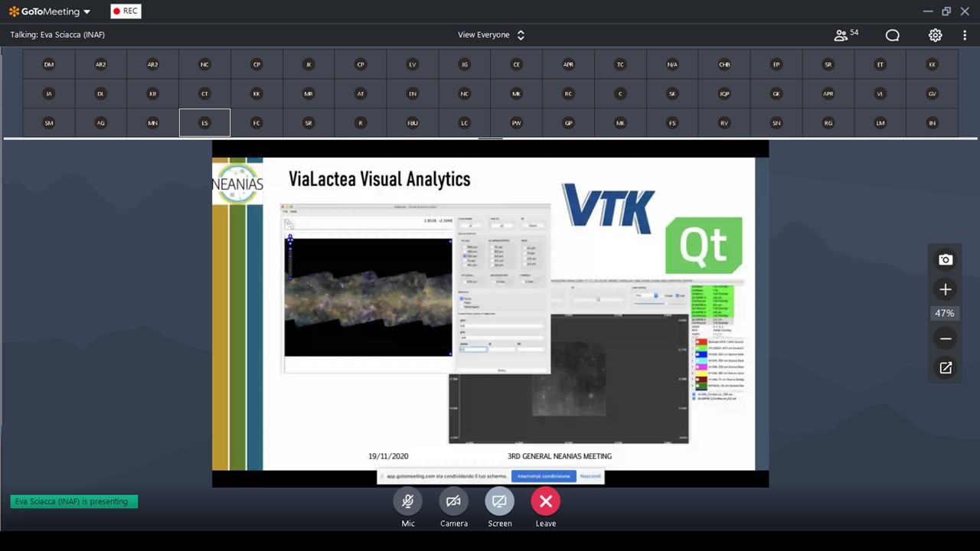Click 'Nascondi' in the shared screen

point(590,476)
